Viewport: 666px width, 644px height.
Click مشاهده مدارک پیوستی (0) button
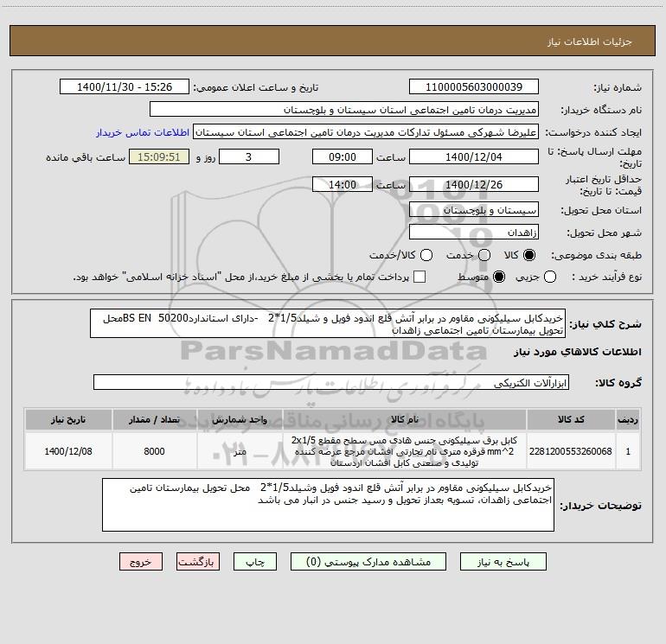coord(368,562)
